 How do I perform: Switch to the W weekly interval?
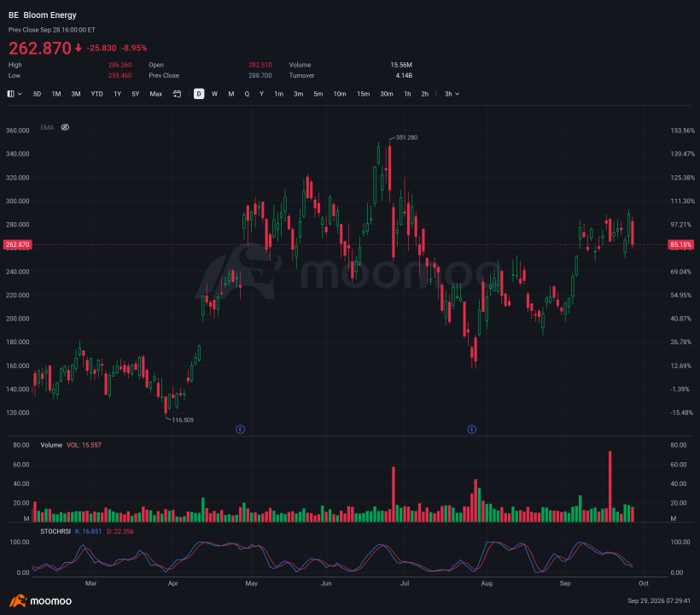coord(215,94)
